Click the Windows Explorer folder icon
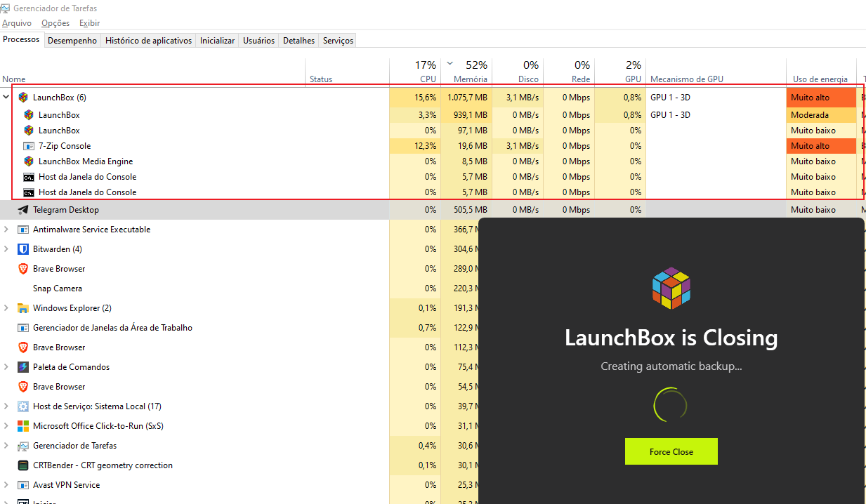Viewport: 866px width, 504px height. coord(23,308)
